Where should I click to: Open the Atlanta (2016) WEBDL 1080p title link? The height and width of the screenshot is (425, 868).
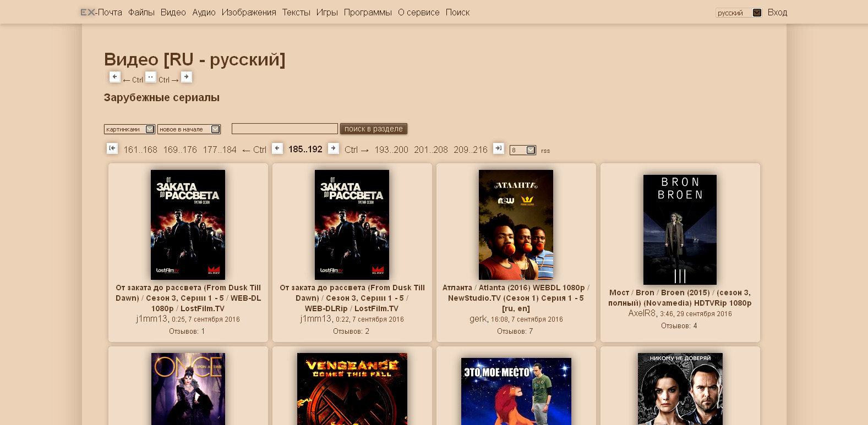[516, 298]
